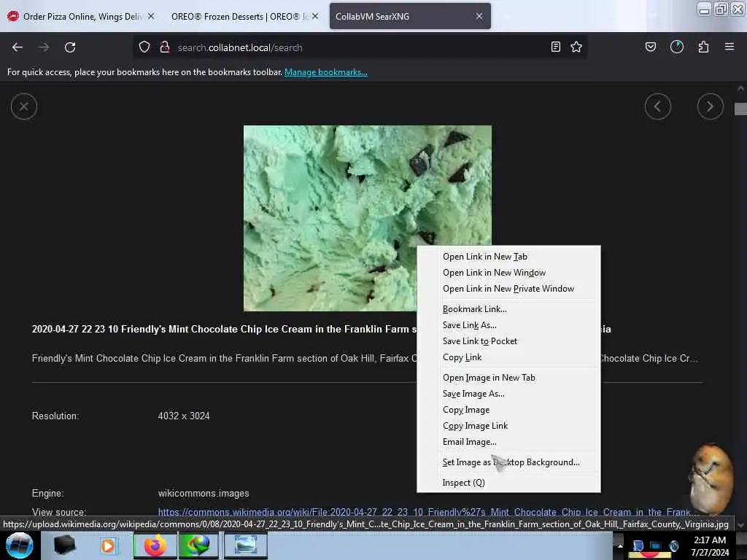Go back using the browser back arrow
This screenshot has width=747, height=560.
click(18, 47)
